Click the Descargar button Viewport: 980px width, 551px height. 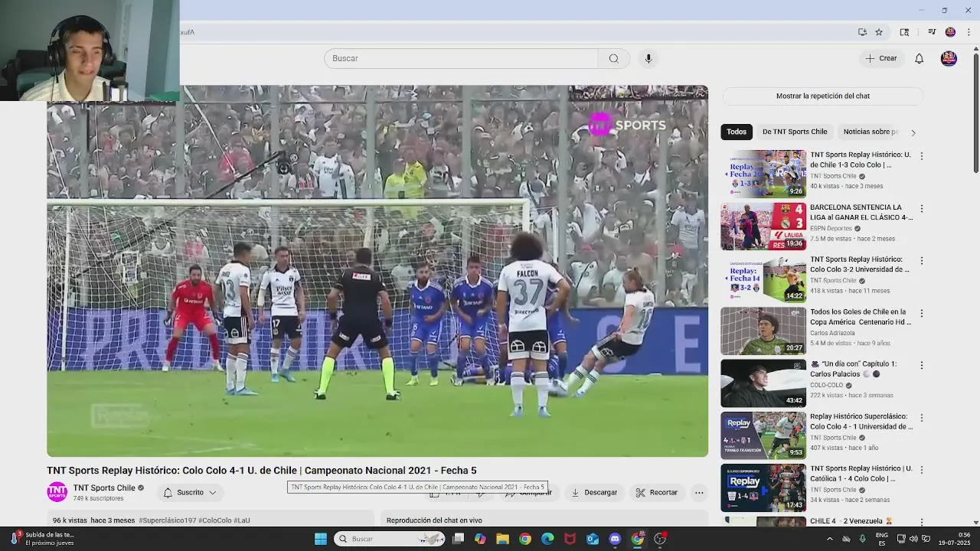tap(594, 492)
